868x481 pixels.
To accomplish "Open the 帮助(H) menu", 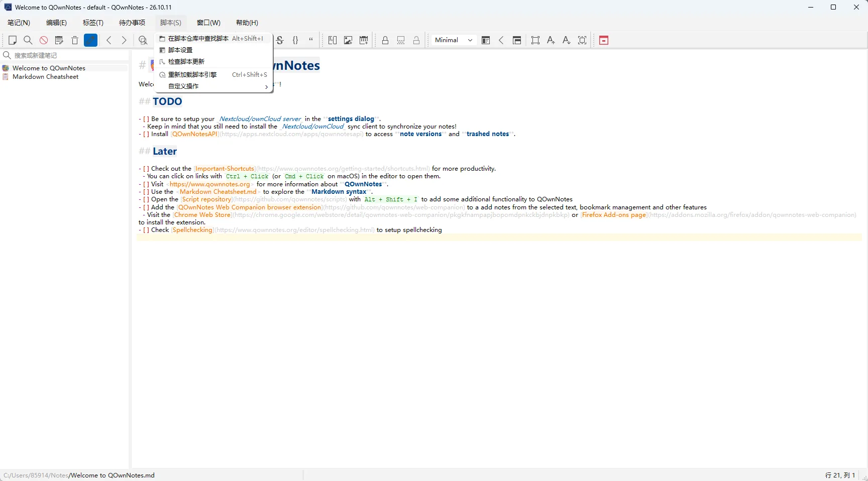I will pos(247,23).
